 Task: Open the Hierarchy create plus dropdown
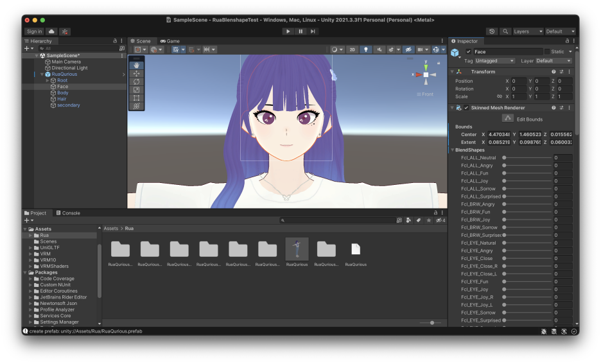tap(29, 48)
